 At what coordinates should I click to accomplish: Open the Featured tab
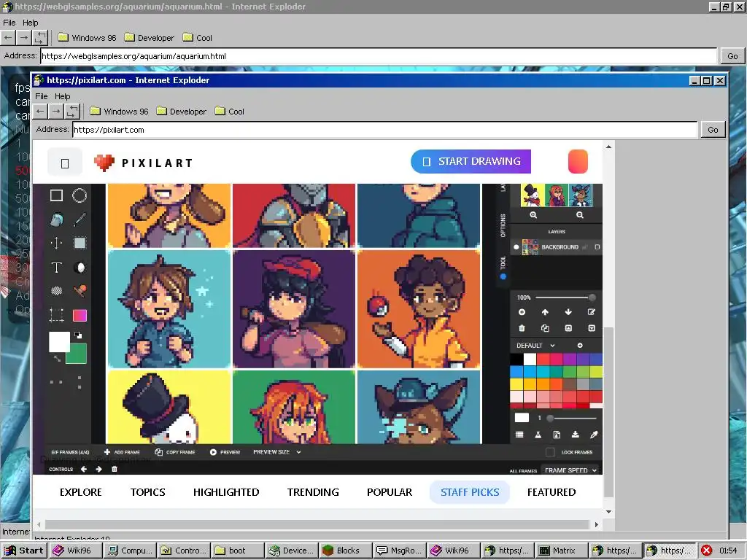pos(551,492)
